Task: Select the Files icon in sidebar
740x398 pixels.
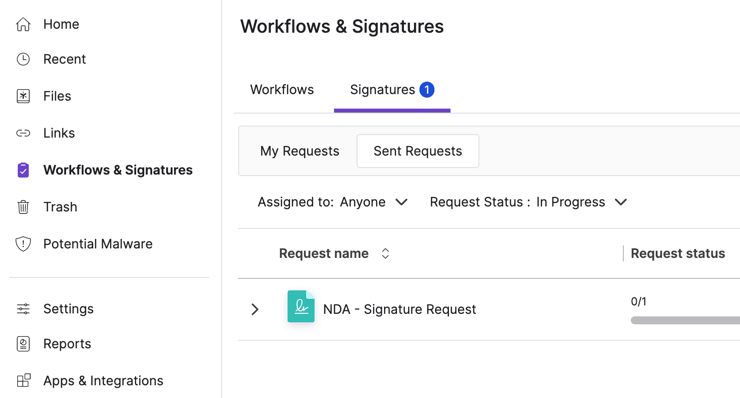Action: coord(23,96)
